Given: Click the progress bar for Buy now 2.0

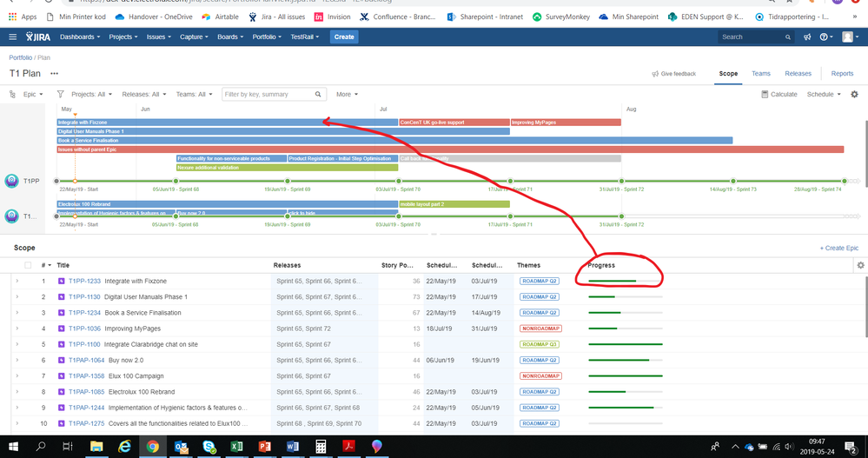Looking at the screenshot, I should 625,361.
